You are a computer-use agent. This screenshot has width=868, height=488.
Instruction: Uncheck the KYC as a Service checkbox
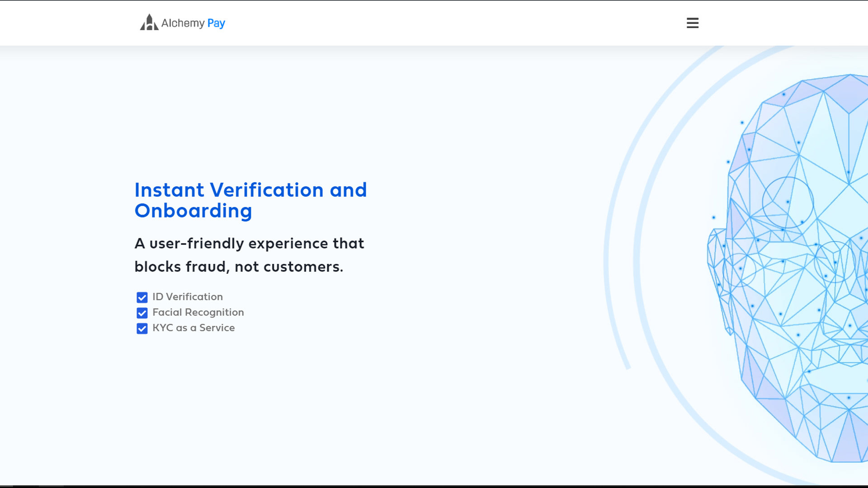(x=142, y=328)
